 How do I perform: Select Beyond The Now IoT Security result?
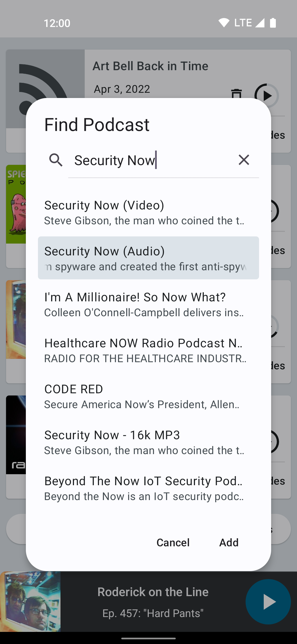[148, 488]
